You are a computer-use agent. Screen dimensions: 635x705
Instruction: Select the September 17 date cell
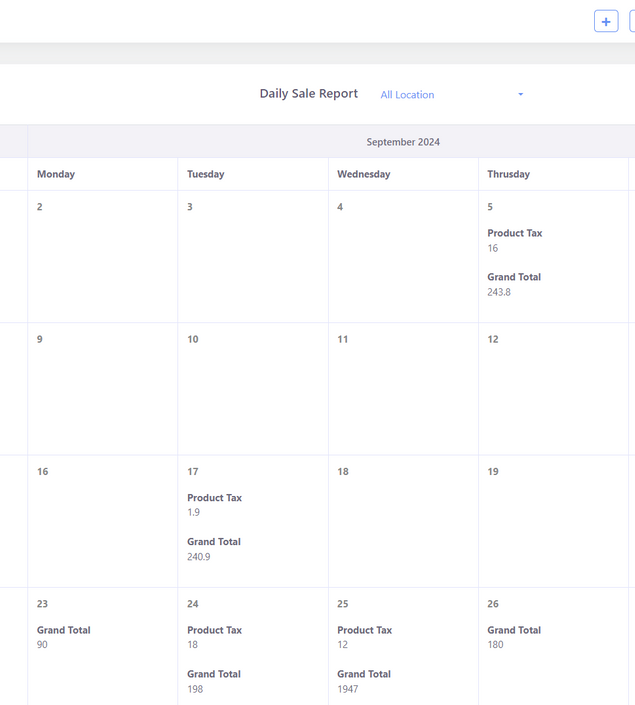point(253,520)
